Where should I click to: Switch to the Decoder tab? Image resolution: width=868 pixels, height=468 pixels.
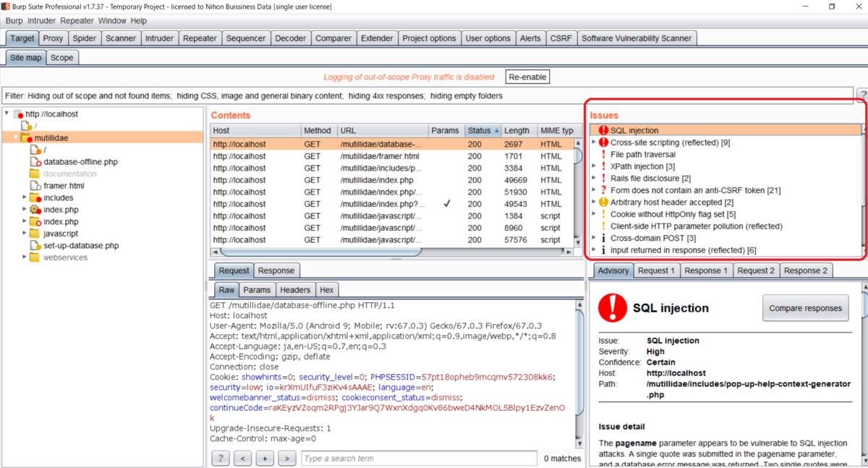click(x=290, y=38)
